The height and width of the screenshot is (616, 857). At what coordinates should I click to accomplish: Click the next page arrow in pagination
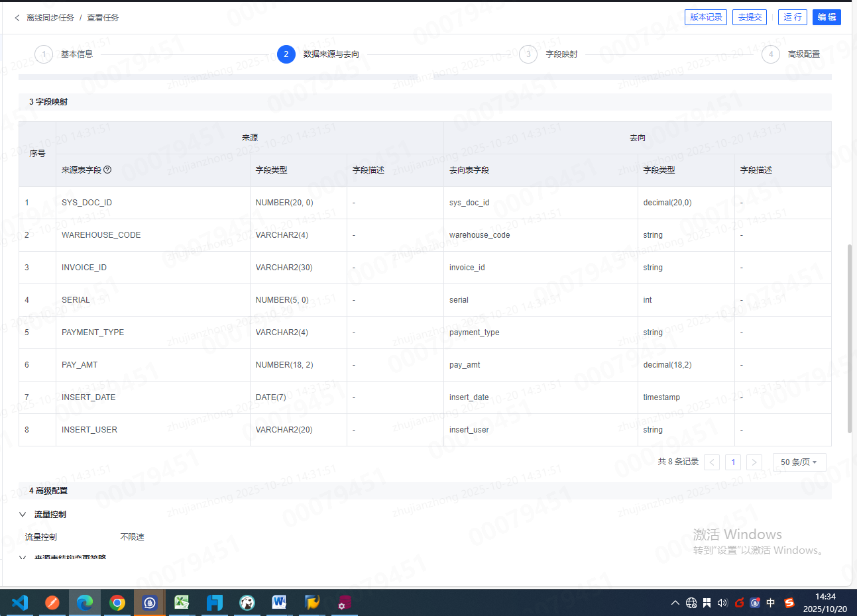click(754, 462)
